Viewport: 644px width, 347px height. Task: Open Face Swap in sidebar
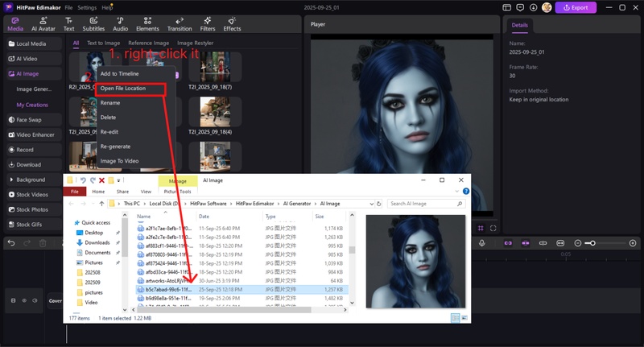(34, 120)
